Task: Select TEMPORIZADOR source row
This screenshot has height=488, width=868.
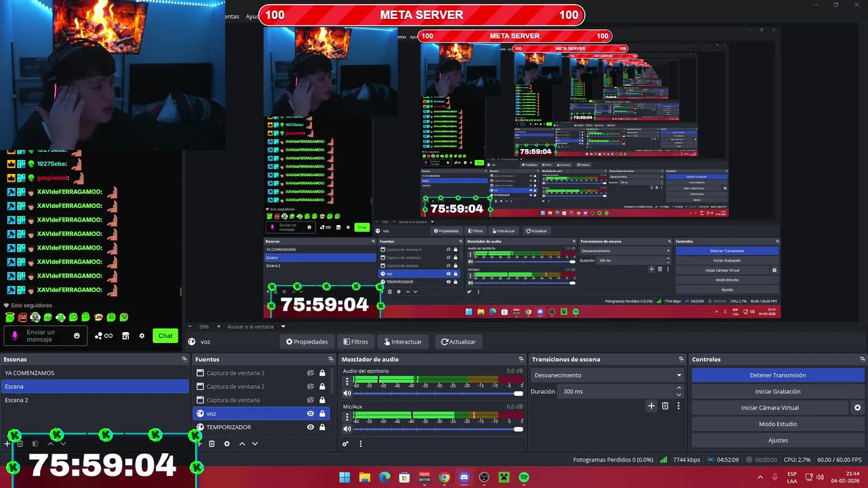Action: point(261,427)
